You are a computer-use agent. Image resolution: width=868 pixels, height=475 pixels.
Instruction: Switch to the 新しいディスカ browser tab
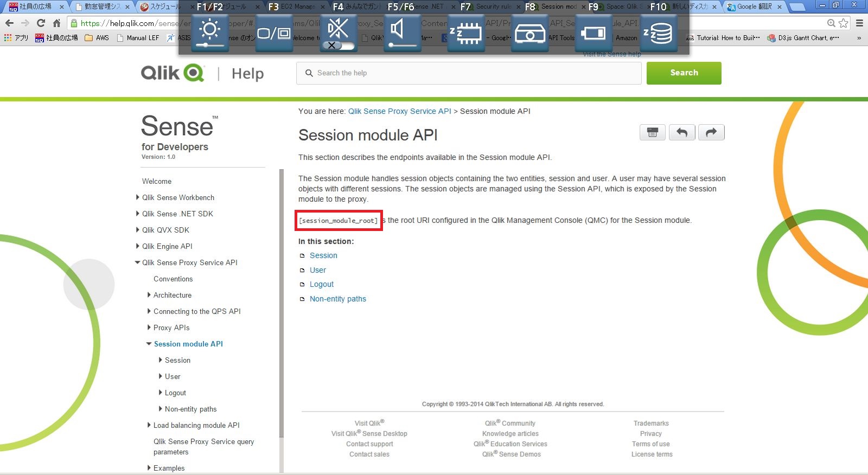[690, 7]
